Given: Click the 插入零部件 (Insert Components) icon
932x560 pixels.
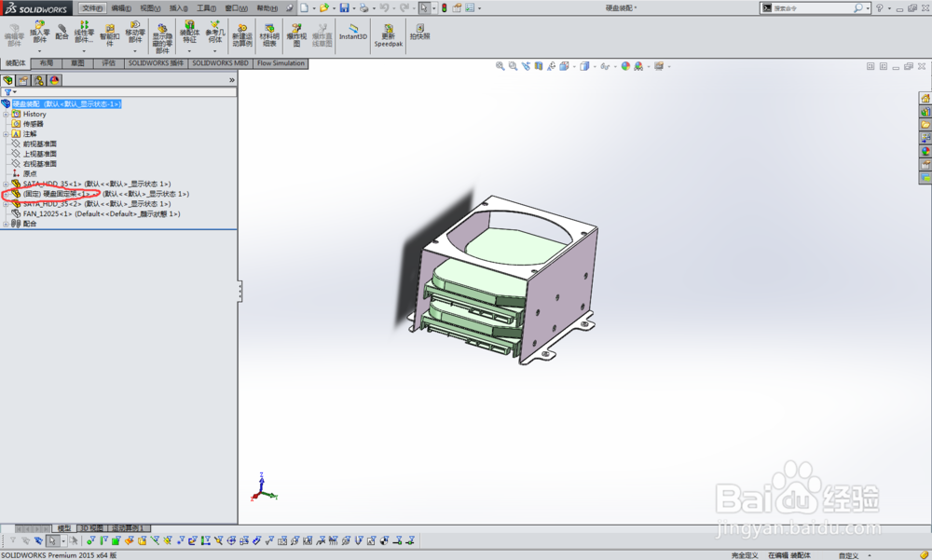Looking at the screenshot, I should pyautogui.click(x=39, y=32).
